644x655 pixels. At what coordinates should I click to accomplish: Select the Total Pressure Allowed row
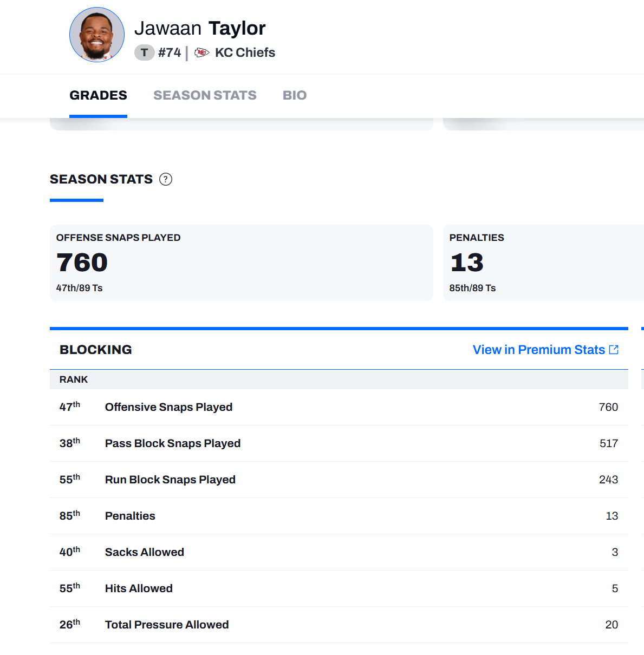pos(339,625)
